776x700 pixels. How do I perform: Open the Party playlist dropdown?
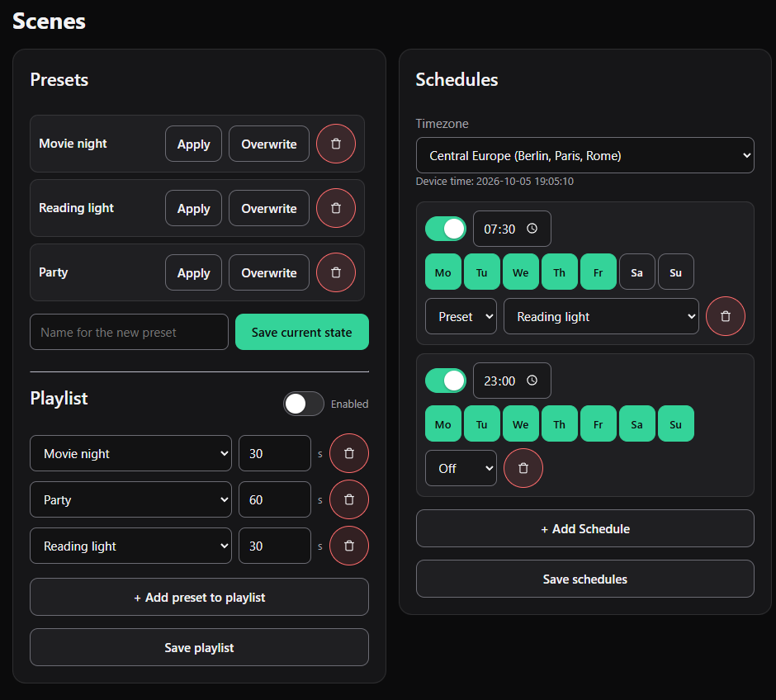click(130, 499)
